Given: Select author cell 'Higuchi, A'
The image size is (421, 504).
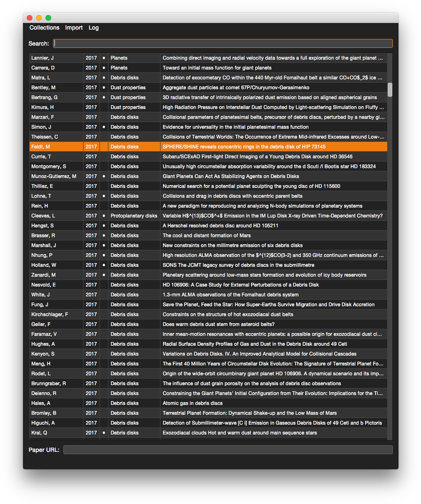Looking at the screenshot, I should [56, 423].
